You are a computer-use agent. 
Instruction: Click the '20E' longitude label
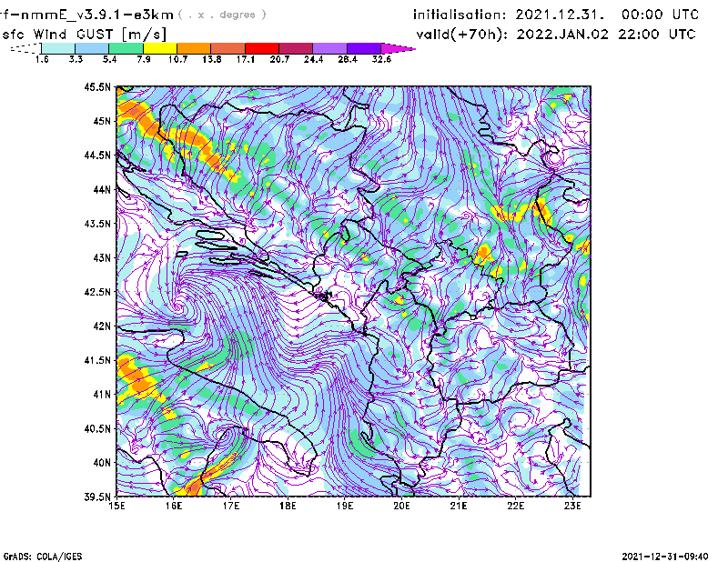401,506
